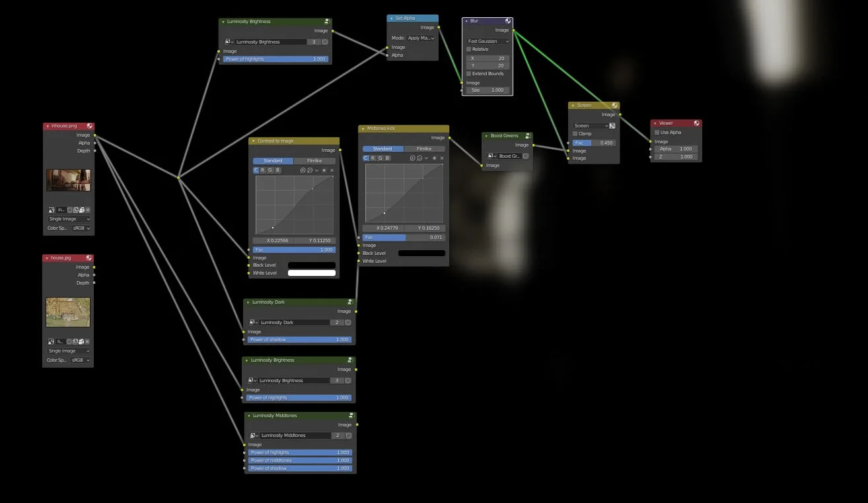
Task: Click the zoom-out icon on Midtones kick curve
Action: point(419,158)
